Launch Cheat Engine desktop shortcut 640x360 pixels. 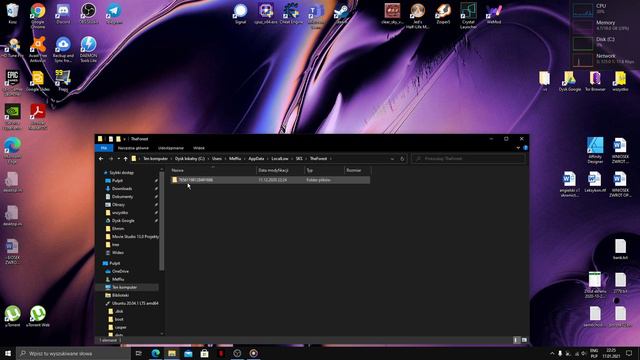click(x=291, y=14)
